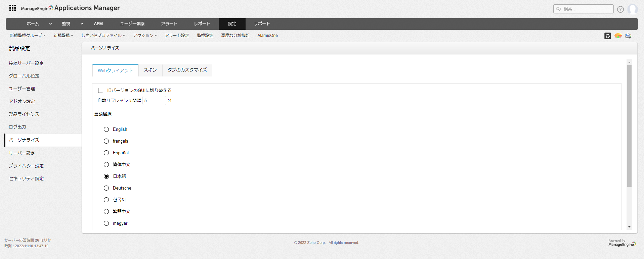Select the Deutsche language radio button
Screen dimensions: 644x259
(x=106, y=188)
